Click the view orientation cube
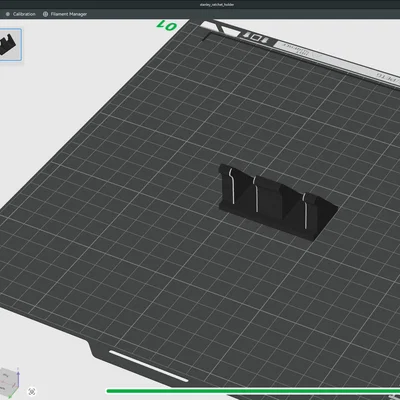Image resolution: width=400 pixels, height=400 pixels. (10, 383)
